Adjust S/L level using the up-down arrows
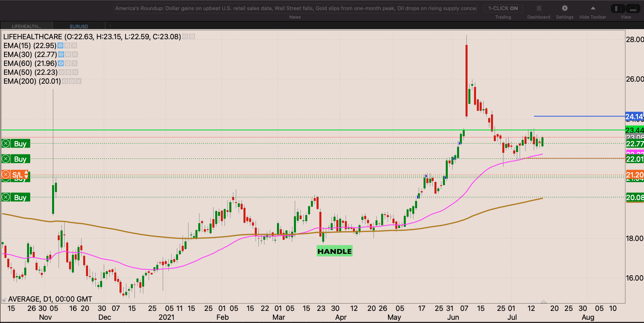Image resolution: width=644 pixels, height=323 pixels. tap(27, 175)
